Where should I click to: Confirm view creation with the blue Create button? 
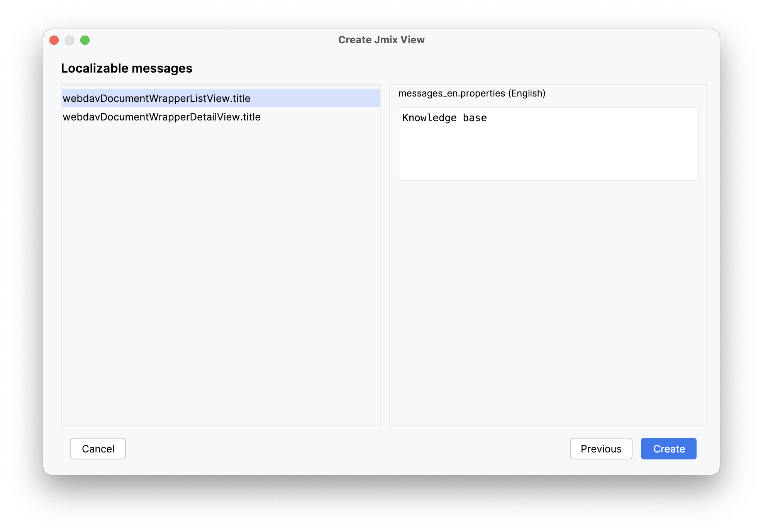[x=668, y=449]
